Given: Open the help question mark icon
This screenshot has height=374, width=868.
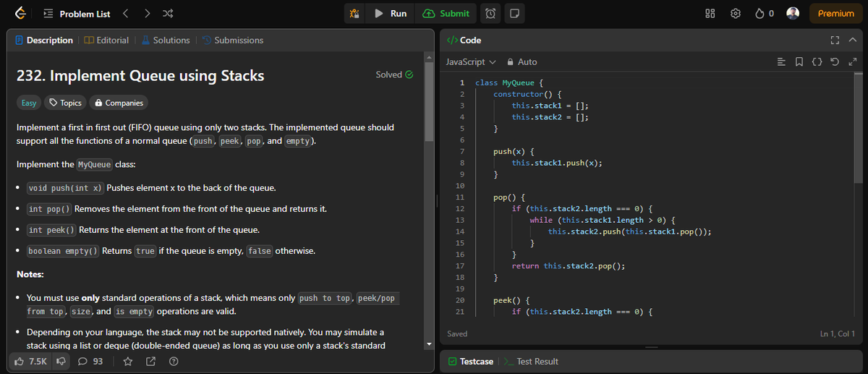Looking at the screenshot, I should 174,361.
